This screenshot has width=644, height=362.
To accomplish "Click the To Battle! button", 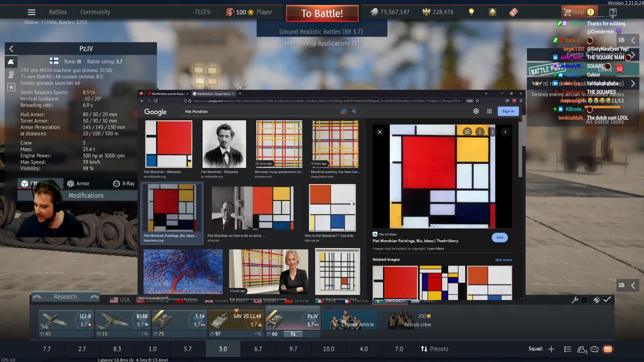I will [322, 13].
